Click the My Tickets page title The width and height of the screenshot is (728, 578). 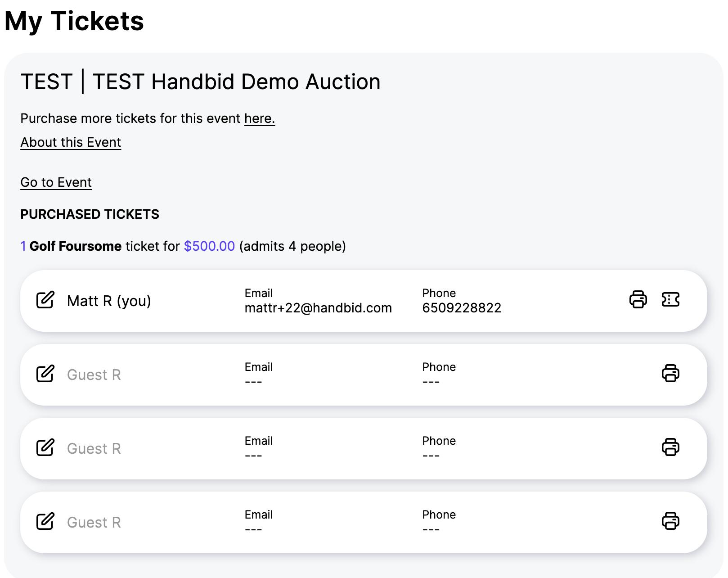point(74,20)
